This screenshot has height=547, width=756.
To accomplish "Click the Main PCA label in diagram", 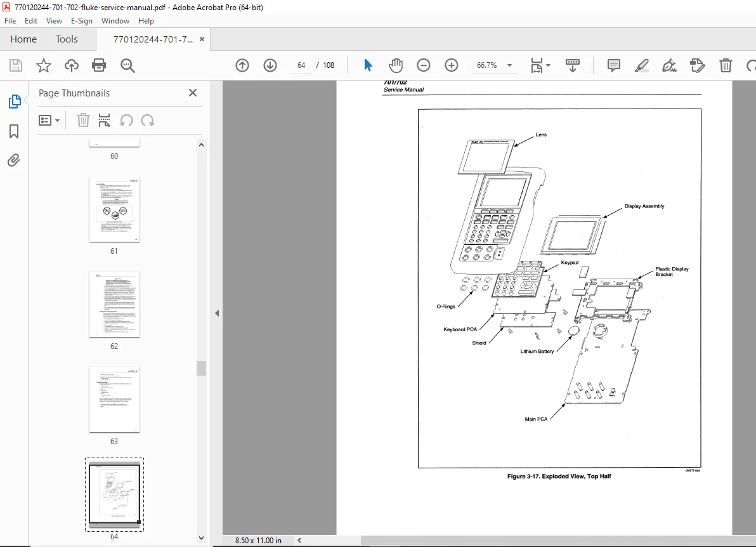I will tap(536, 419).
